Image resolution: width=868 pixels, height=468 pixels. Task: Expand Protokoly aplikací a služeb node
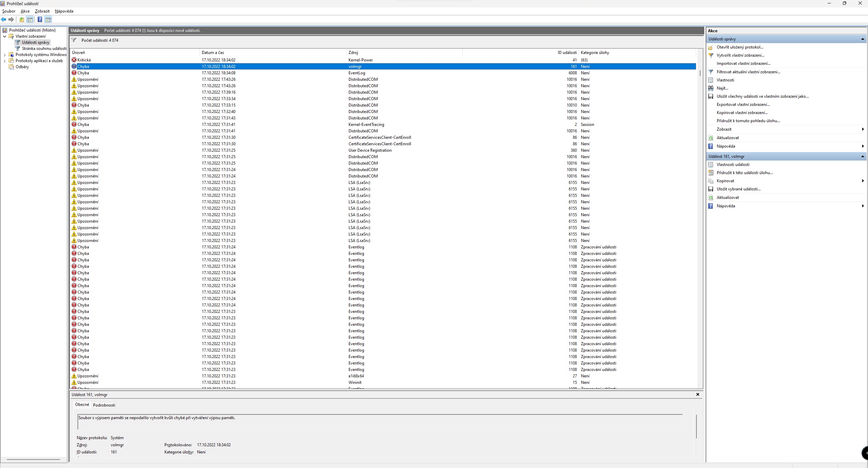point(5,61)
